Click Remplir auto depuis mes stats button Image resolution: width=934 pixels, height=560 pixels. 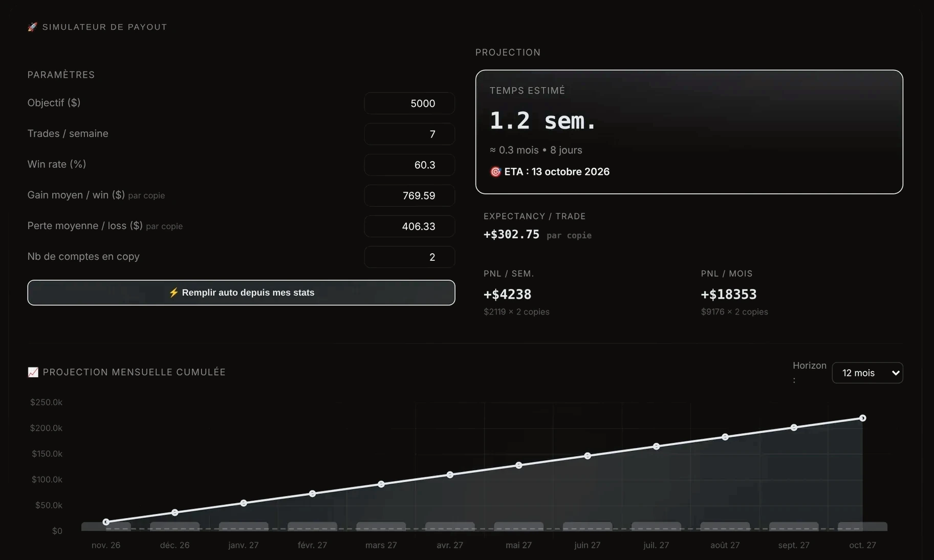pos(241,293)
